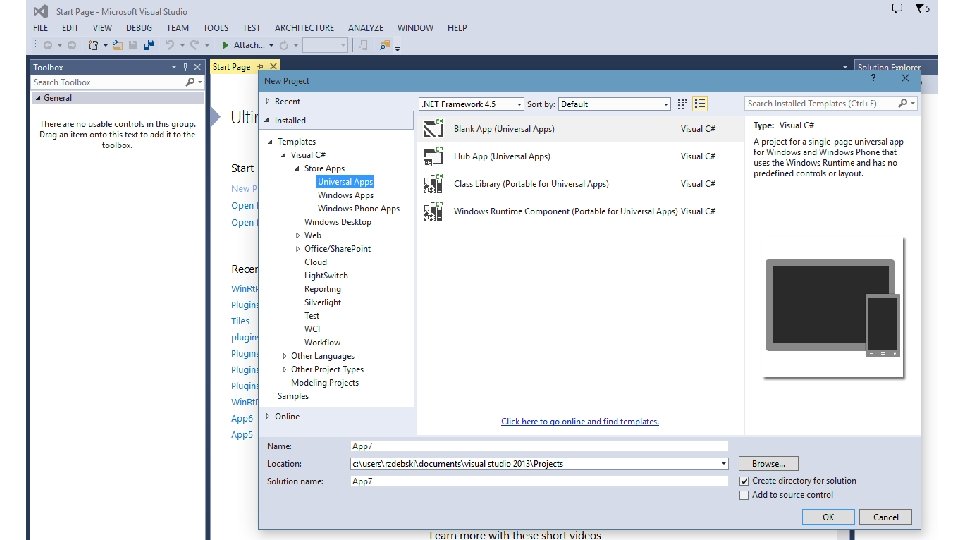Image resolution: width=960 pixels, height=540 pixels.
Task: Open the DEBUG menu
Action: point(139,28)
